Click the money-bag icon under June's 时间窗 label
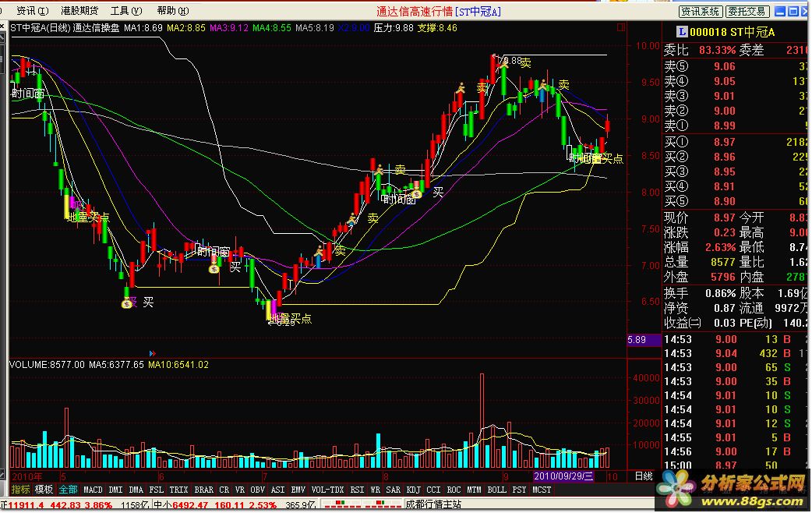This screenshot has height=513, width=812. click(x=214, y=268)
